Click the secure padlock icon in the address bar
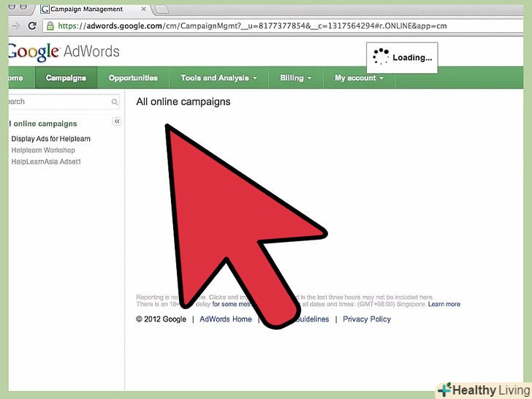This screenshot has width=532, height=399. pyautogui.click(x=50, y=26)
